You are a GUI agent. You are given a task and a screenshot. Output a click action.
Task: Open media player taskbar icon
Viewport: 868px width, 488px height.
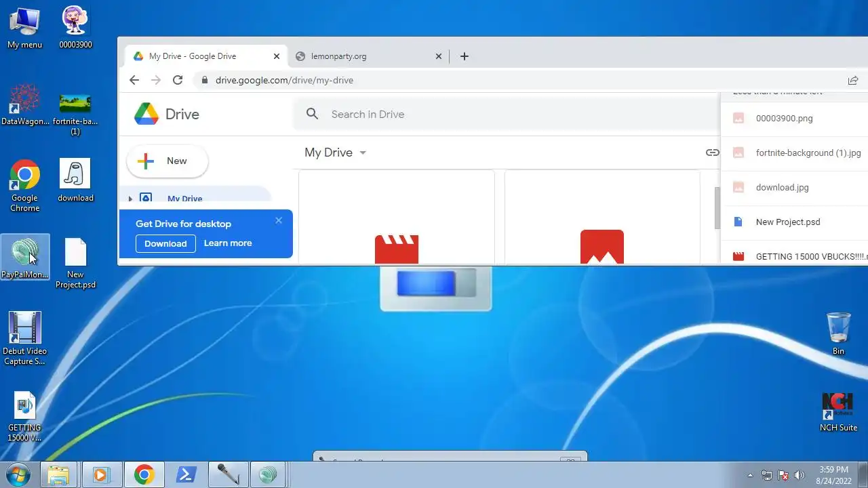tap(101, 474)
